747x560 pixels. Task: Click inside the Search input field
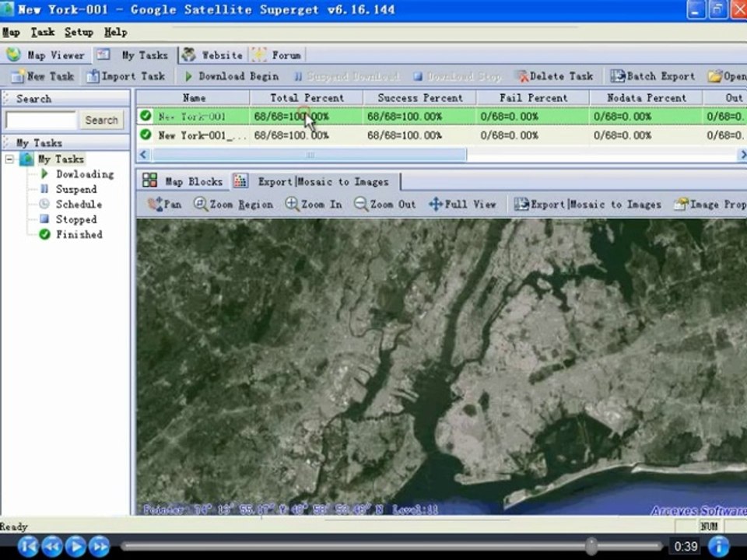(41, 120)
